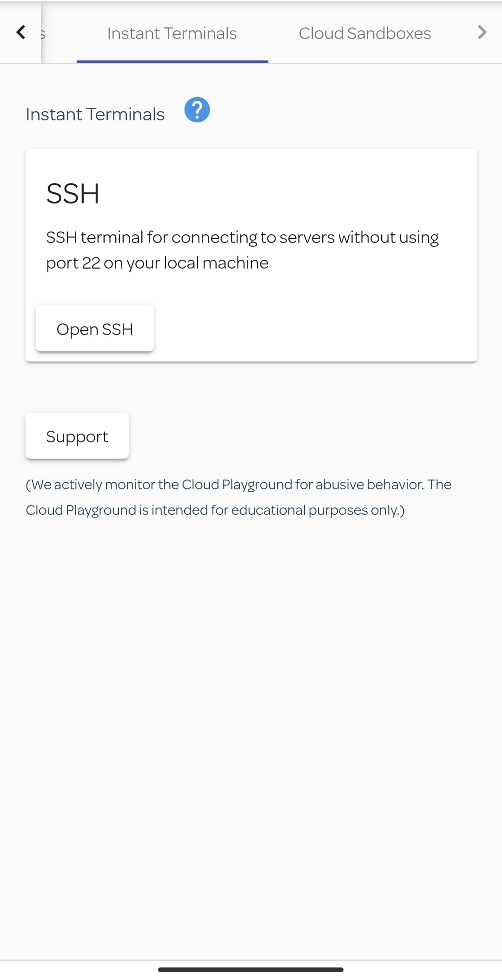This screenshot has height=980, width=502.
Task: Click the right chevron to show more tabs
Action: point(482,32)
